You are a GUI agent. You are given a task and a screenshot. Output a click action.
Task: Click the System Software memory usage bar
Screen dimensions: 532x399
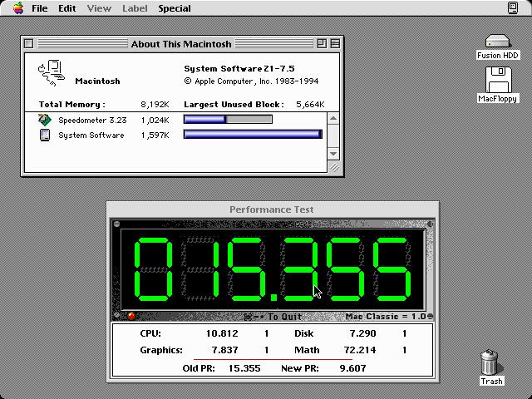(x=252, y=135)
